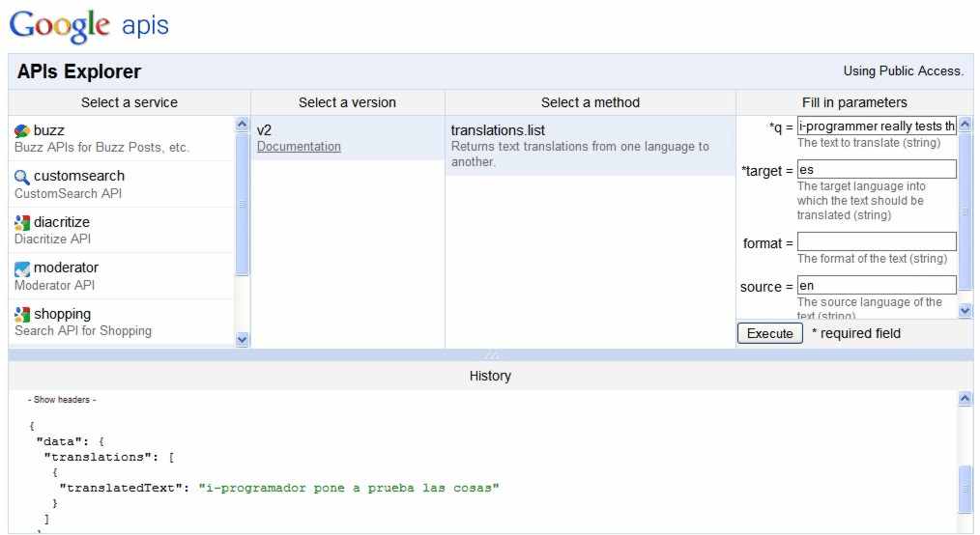Image resolution: width=980 pixels, height=535 pixels.
Task: Open the Documentation link
Action: pyautogui.click(x=299, y=147)
